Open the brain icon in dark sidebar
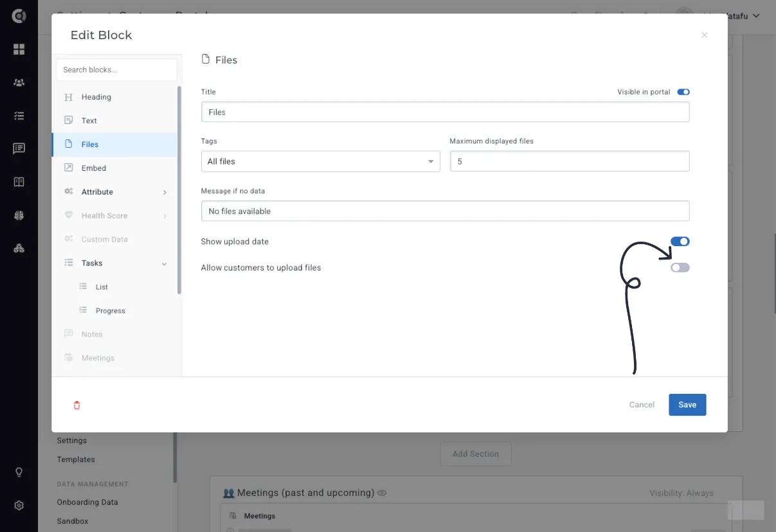This screenshot has height=532, width=776. tap(19, 215)
